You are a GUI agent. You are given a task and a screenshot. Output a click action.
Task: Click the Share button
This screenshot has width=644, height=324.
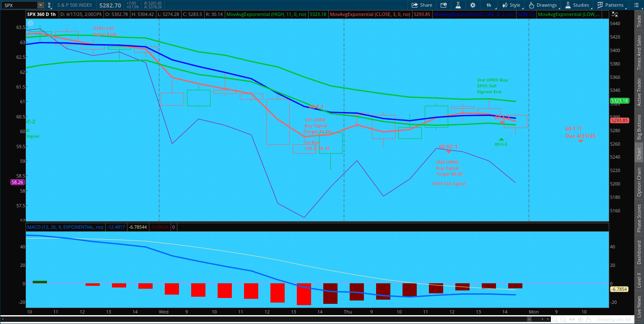pyautogui.click(x=422, y=5)
